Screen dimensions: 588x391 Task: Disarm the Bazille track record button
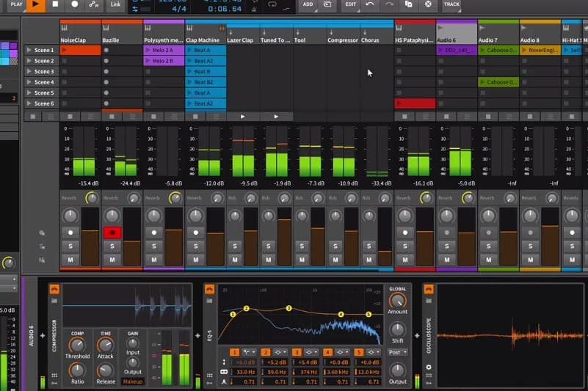pos(112,233)
